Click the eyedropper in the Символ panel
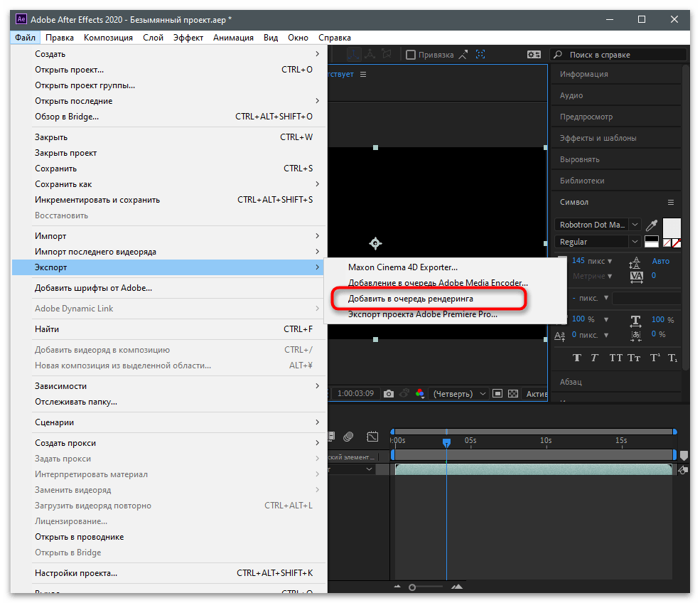 tap(652, 225)
